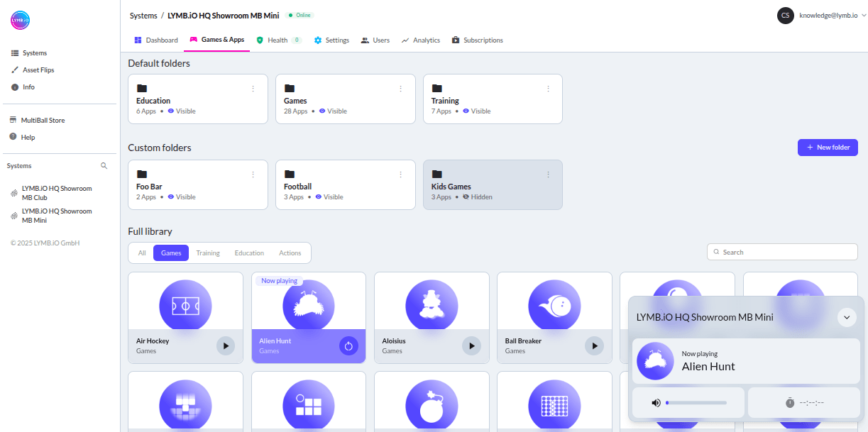
Task: Open Systems in the left sidebar
Action: tap(29, 53)
